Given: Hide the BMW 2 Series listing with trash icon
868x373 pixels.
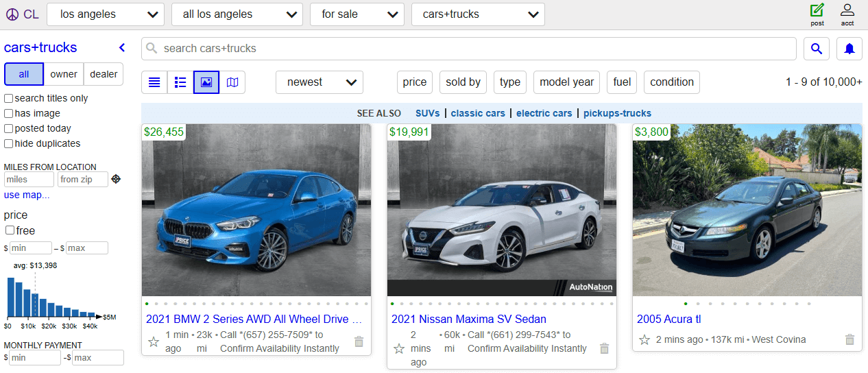Looking at the screenshot, I should 359,341.
